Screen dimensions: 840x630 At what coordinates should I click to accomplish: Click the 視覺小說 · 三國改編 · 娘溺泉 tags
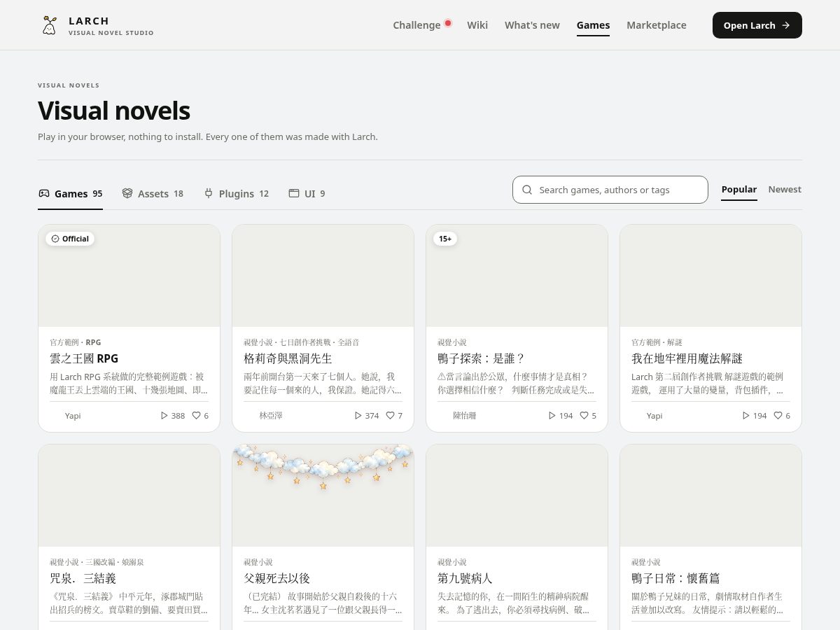pos(97,562)
